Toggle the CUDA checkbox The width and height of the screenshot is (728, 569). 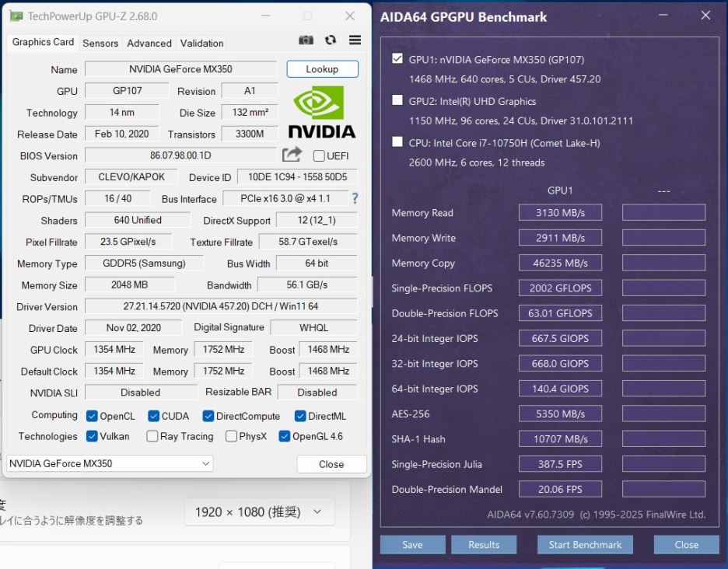pyautogui.click(x=154, y=416)
